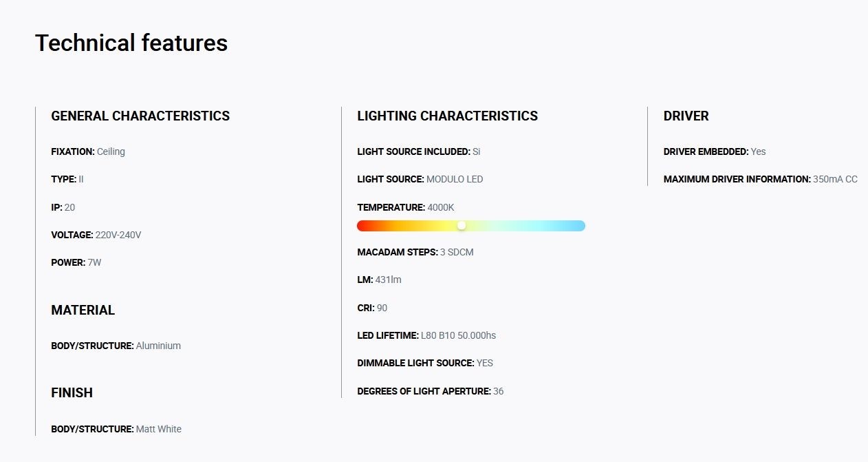The height and width of the screenshot is (462, 868).
Task: Click the Maximum Driver Information 350mA entry
Action: pyautogui.click(x=761, y=179)
